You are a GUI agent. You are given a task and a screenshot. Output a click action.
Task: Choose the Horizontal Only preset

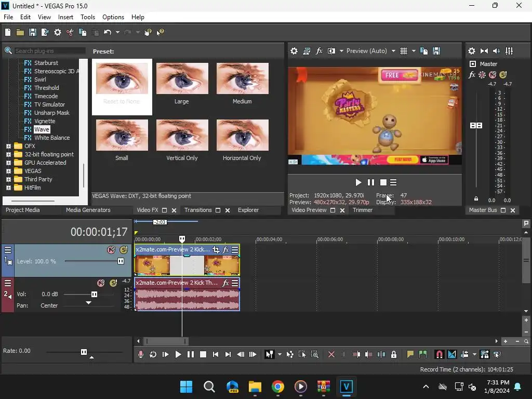(x=242, y=140)
